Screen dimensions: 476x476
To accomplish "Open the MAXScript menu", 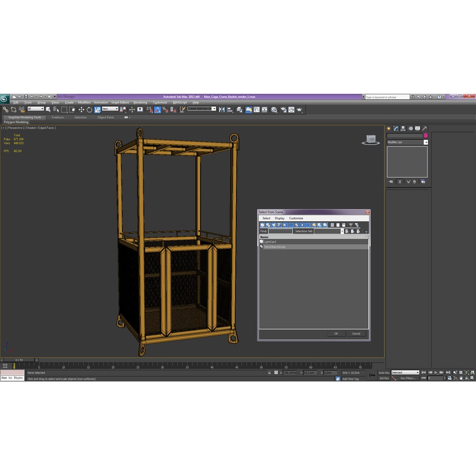I will click(180, 103).
